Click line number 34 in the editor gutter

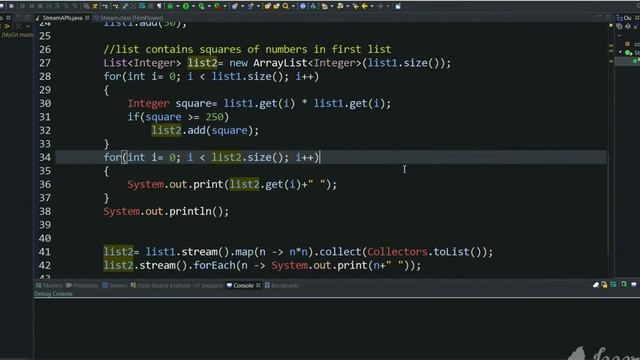45,157
